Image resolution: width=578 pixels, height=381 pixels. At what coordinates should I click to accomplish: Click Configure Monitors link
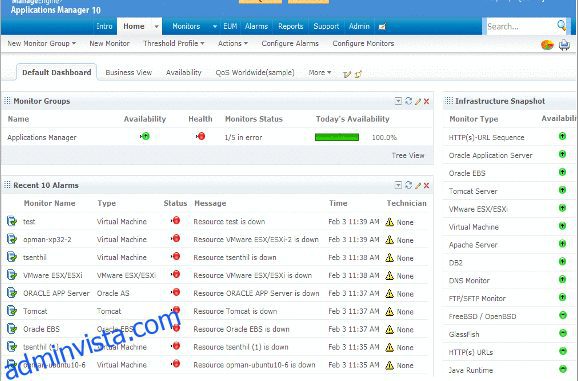coord(363,43)
